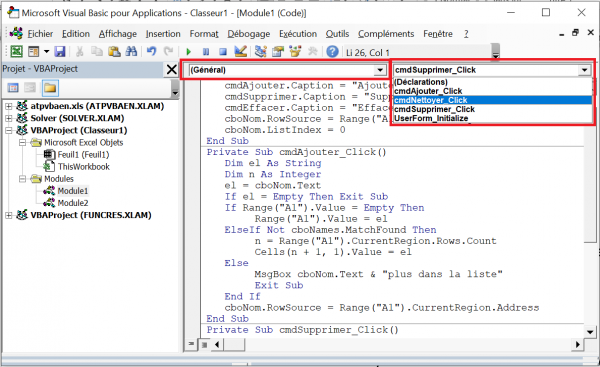This screenshot has height=367, width=600.
Task: Collapse the Microsoft Excel Objets folder
Action: [23, 142]
